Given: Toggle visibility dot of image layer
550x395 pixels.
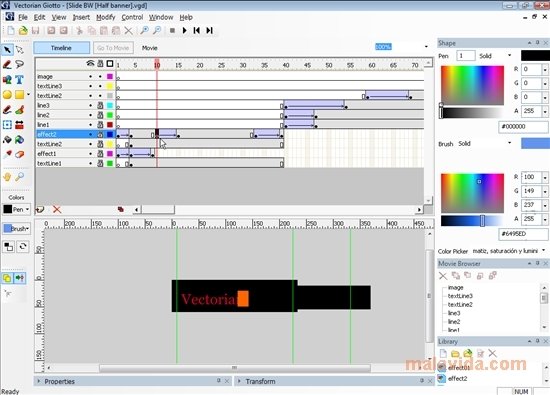Looking at the screenshot, I should 90,76.
